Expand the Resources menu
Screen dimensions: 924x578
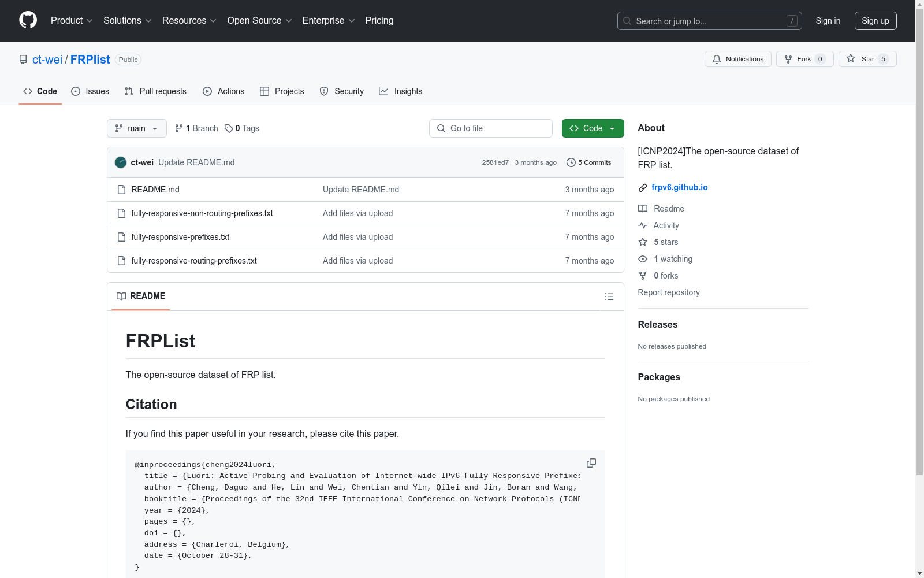pos(189,21)
